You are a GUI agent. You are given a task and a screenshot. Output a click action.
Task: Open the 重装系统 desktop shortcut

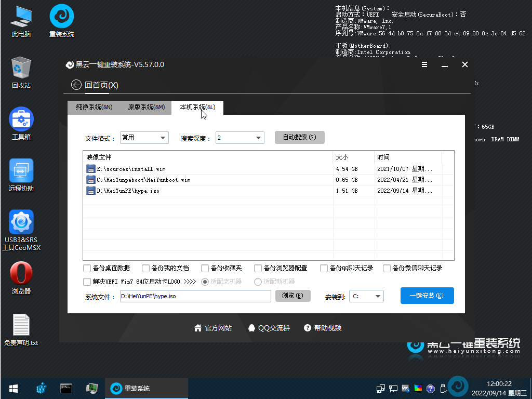tap(61, 18)
